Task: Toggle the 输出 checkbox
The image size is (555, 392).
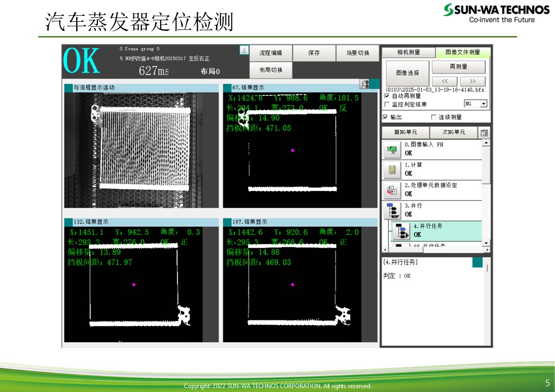Action: point(385,118)
